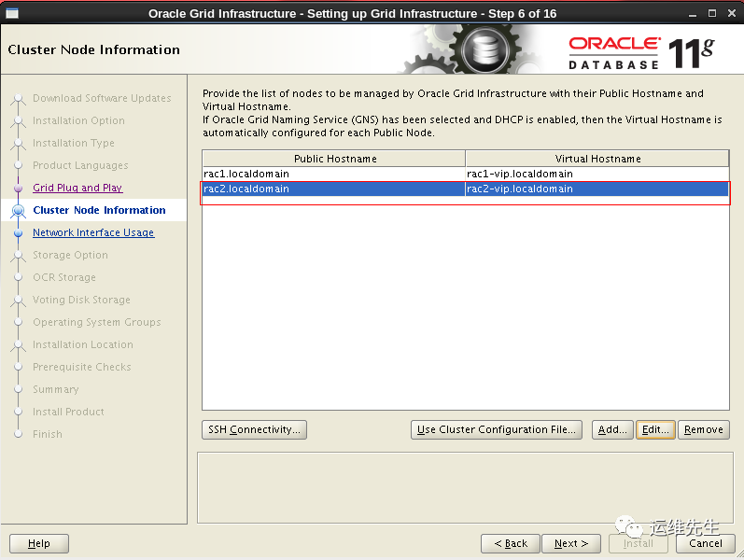
Task: Click the Public Hostname column header
Action: tap(334, 159)
